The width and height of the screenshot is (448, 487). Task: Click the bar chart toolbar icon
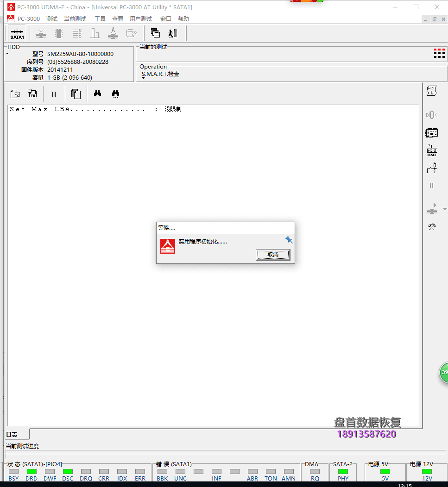pos(95,33)
